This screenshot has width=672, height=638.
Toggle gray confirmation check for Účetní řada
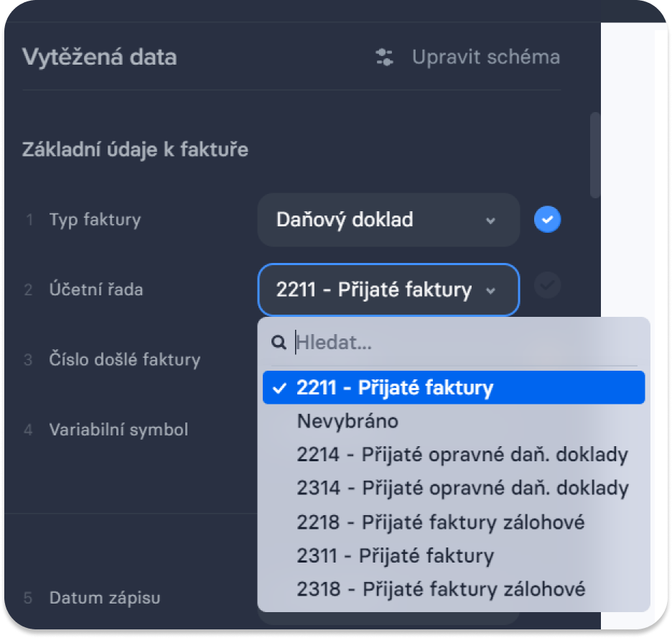[x=547, y=285]
